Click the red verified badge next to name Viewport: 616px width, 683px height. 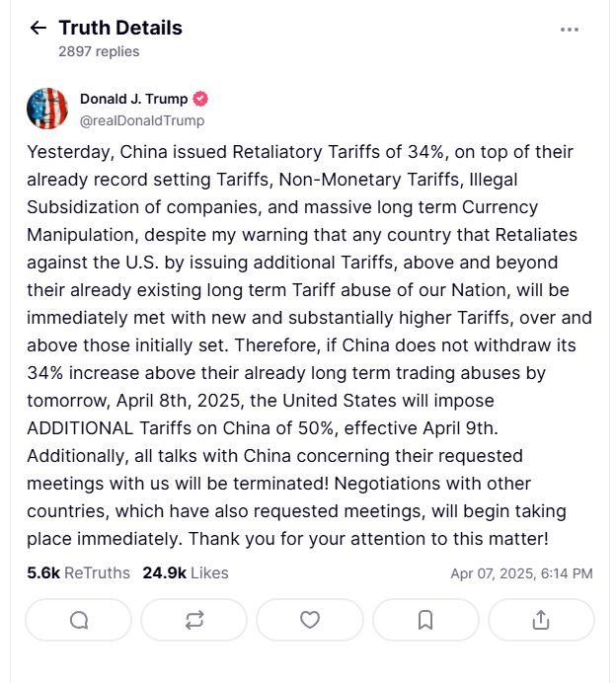click(200, 99)
